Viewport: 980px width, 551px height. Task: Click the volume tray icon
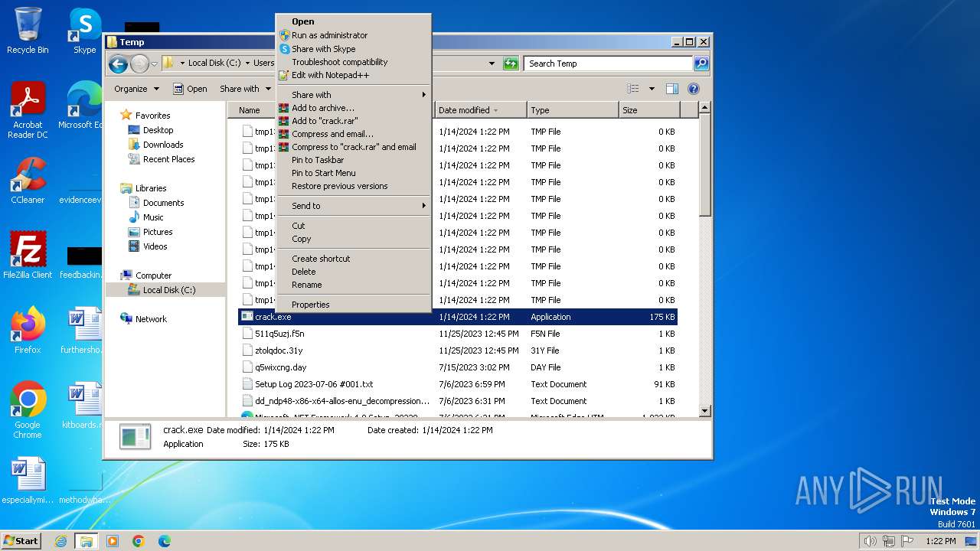(870, 541)
